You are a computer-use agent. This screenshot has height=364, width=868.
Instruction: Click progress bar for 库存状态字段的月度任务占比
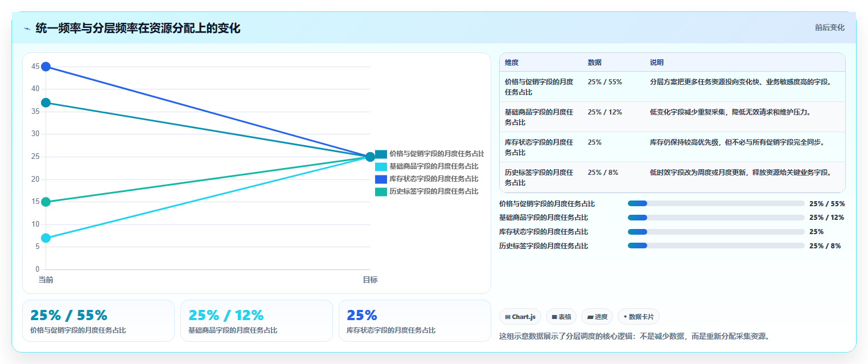pos(716,232)
